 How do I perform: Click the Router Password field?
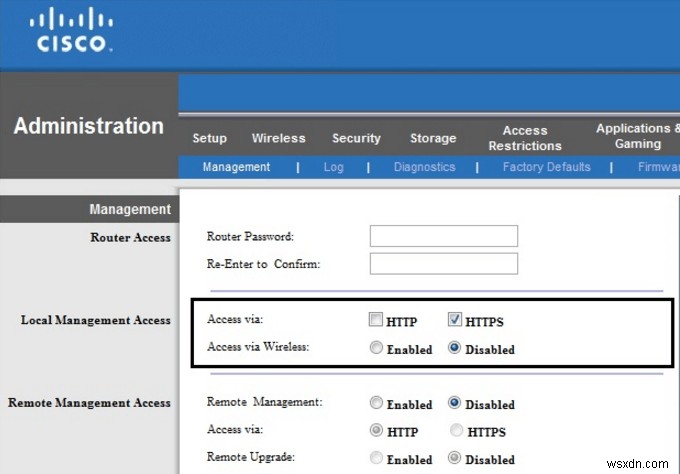443,236
